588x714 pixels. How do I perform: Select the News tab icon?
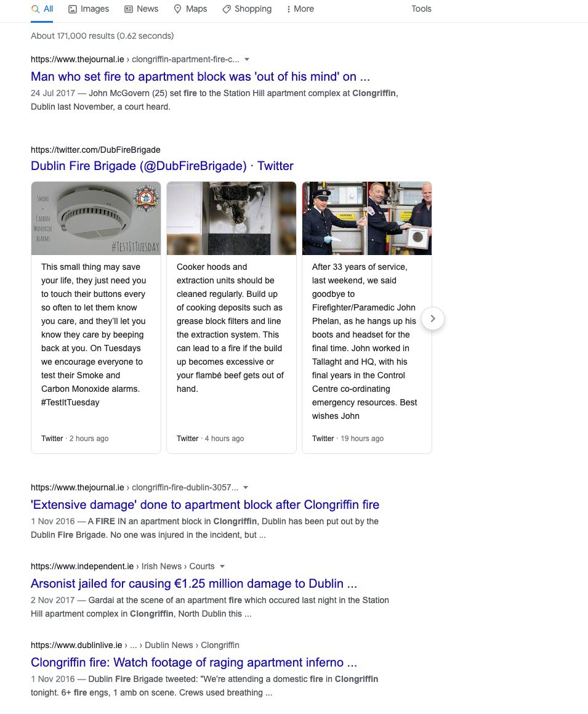[129, 9]
